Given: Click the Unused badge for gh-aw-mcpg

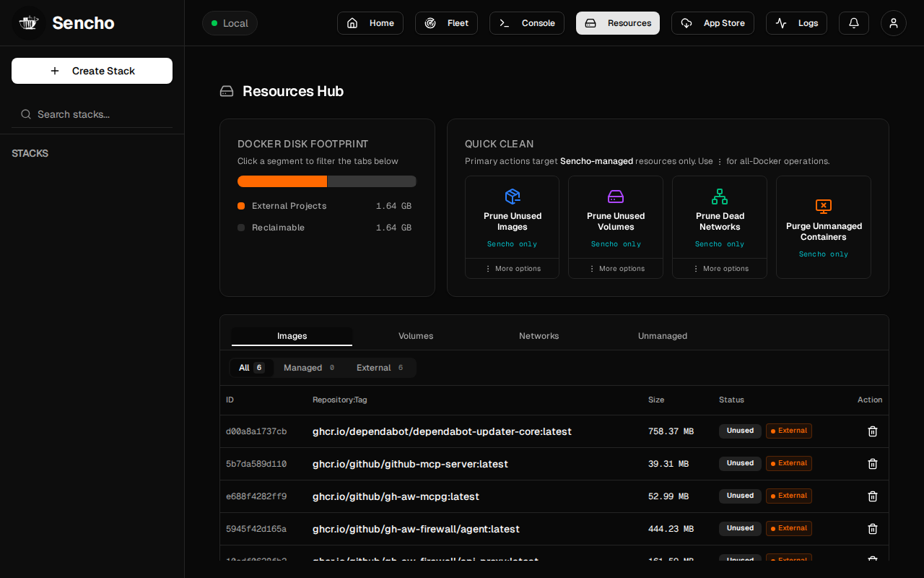Looking at the screenshot, I should 740,496.
